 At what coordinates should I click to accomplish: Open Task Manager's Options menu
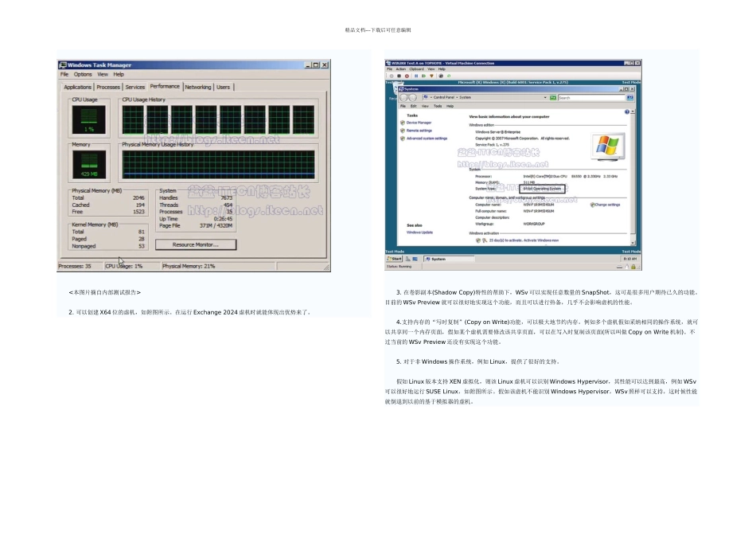(83, 74)
